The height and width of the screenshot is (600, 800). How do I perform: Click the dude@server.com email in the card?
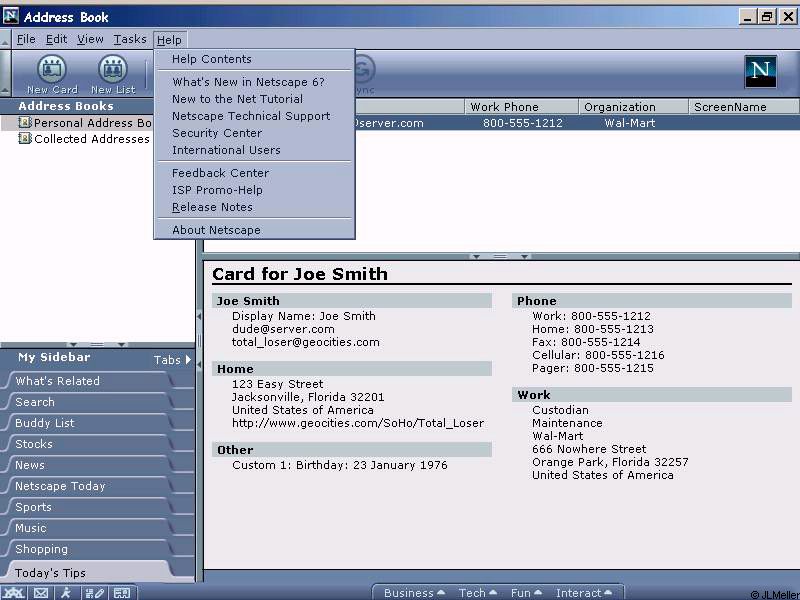click(283, 329)
